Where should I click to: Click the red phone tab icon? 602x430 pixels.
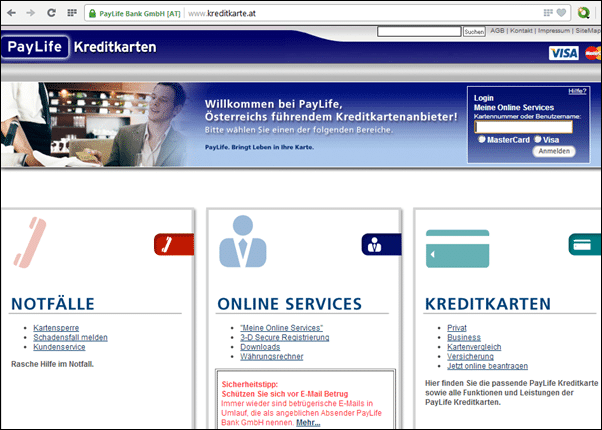[x=174, y=244]
